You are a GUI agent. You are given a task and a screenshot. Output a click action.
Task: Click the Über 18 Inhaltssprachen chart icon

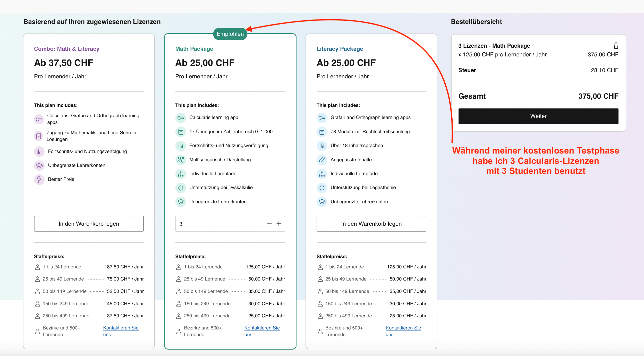322,146
